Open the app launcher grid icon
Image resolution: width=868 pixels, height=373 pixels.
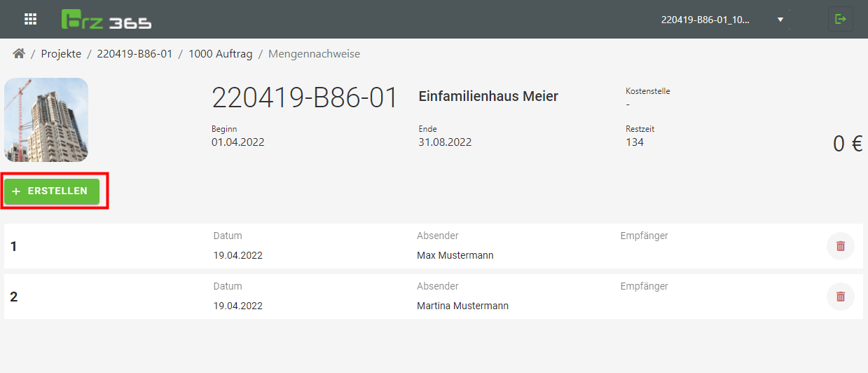click(30, 19)
